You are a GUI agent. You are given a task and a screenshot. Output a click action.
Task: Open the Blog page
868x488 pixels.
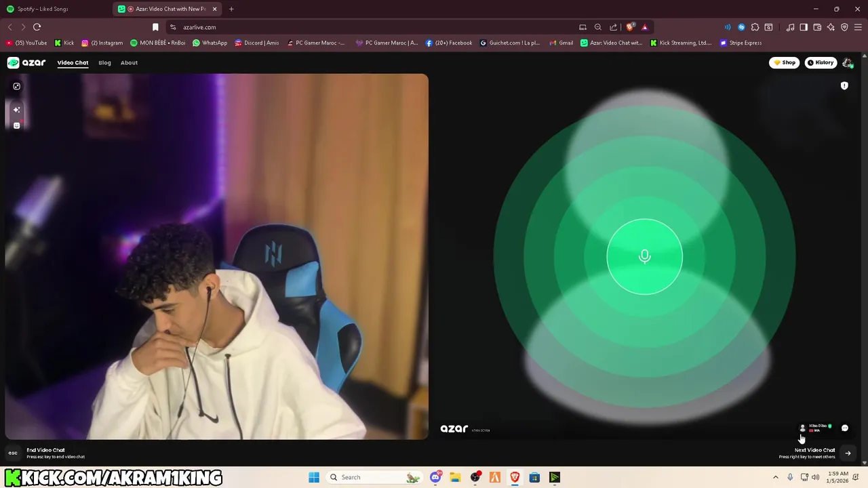point(104,62)
